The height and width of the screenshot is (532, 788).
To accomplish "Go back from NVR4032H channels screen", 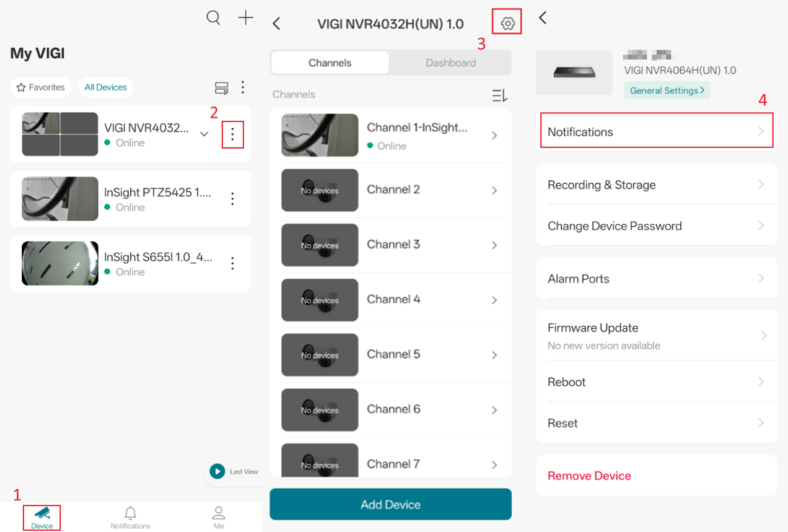I will 277,24.
